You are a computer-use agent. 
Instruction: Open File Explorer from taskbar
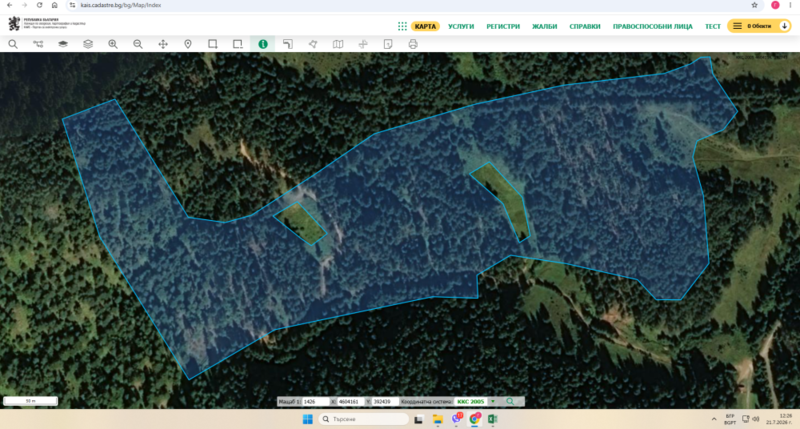[x=437, y=419]
